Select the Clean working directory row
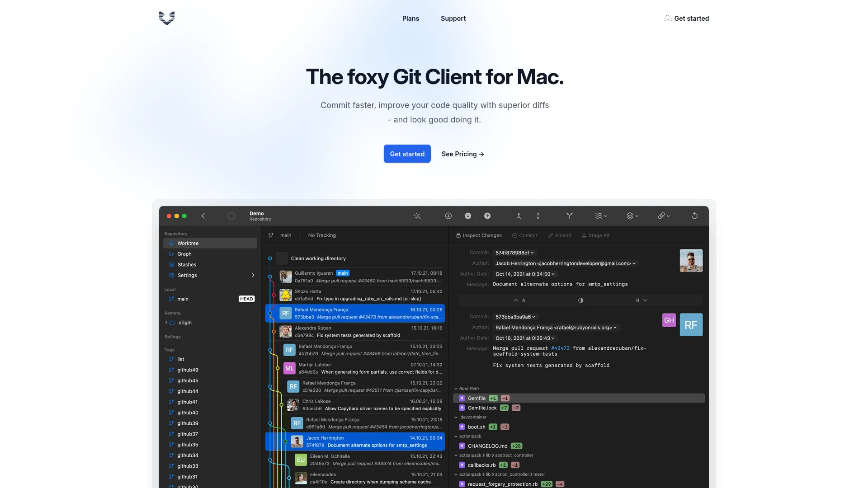The image size is (868, 488). (355, 258)
